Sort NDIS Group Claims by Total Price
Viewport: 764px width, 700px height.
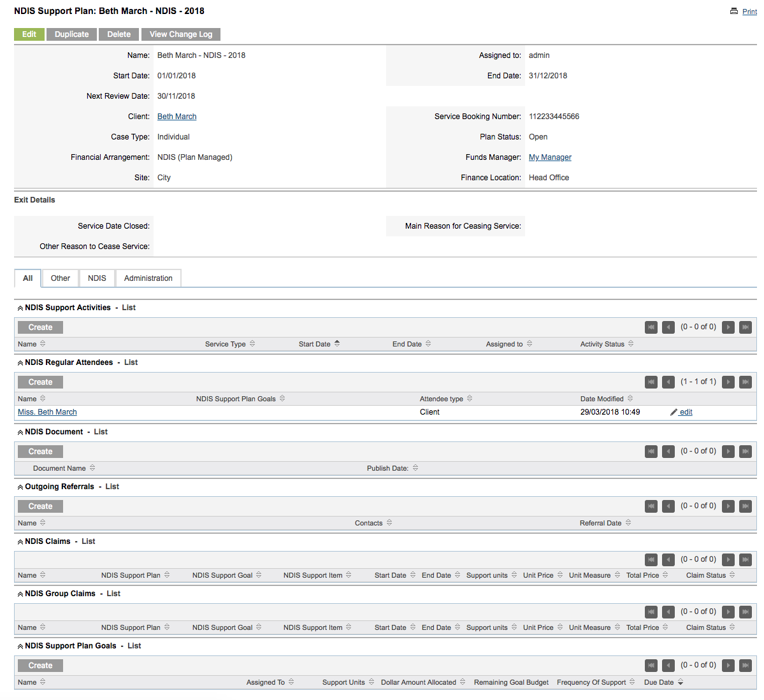(647, 628)
